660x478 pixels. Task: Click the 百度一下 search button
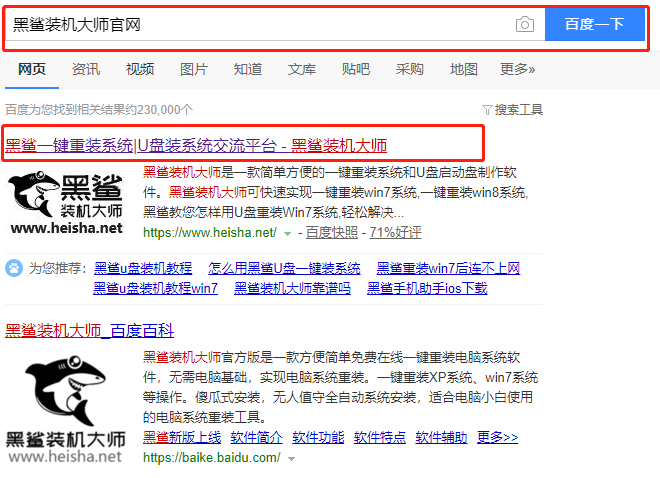pyautogui.click(x=595, y=24)
